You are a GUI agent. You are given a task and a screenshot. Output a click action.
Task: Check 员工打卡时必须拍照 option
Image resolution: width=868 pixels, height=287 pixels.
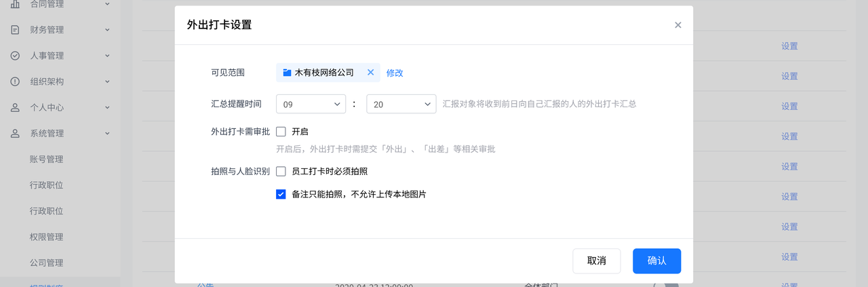pos(281,172)
